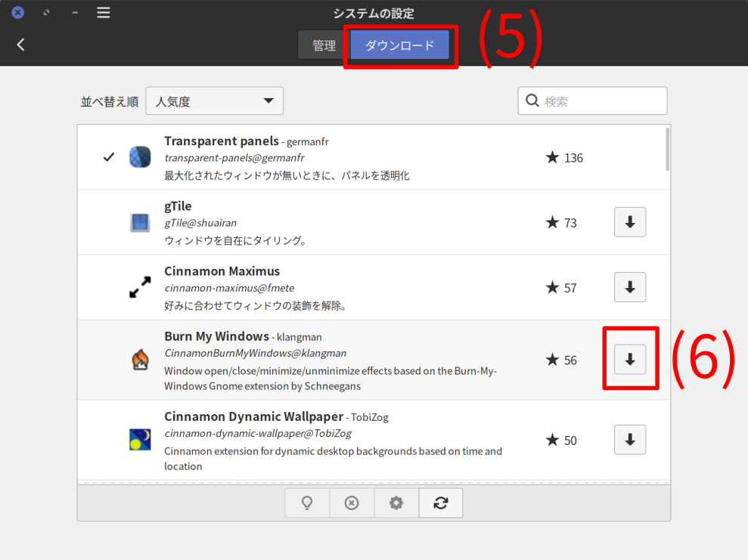Switch to the 管理 tab

click(x=324, y=45)
